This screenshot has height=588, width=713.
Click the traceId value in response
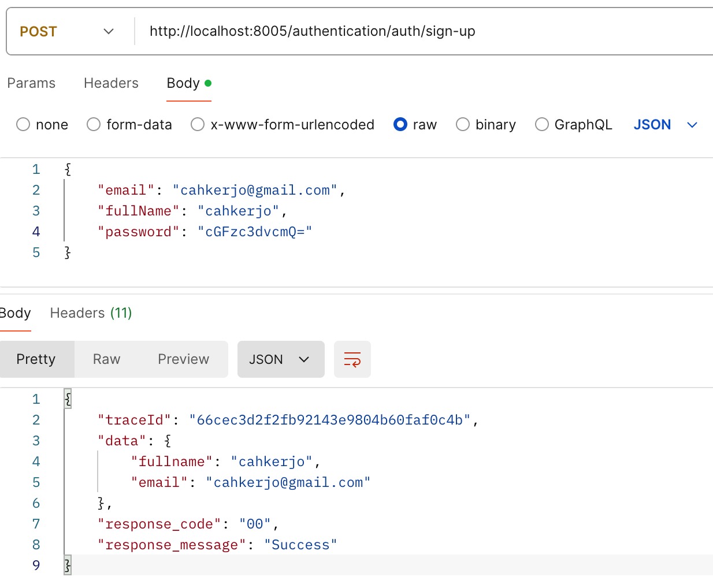pyautogui.click(x=330, y=420)
